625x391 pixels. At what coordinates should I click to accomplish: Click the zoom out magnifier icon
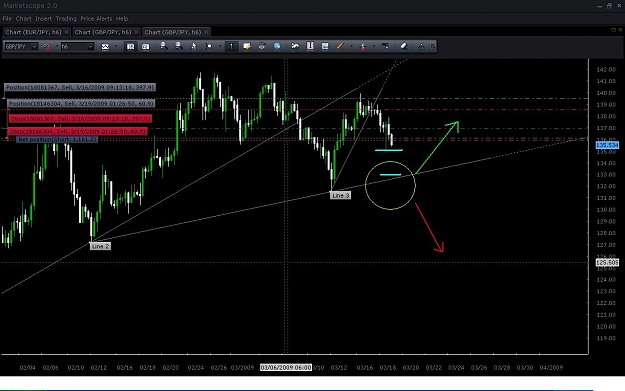click(179, 46)
